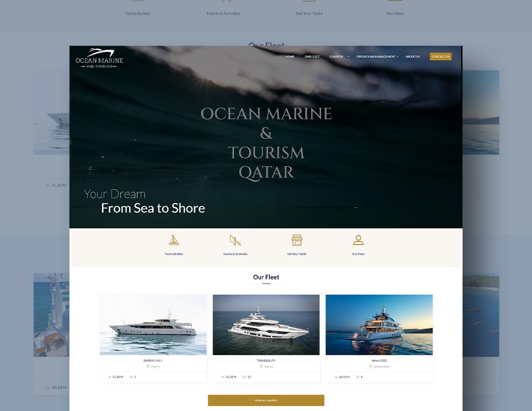Viewport: 532px width, 411px height.
Task: Click the Yachts Builder sailboat icon
Action: (174, 240)
